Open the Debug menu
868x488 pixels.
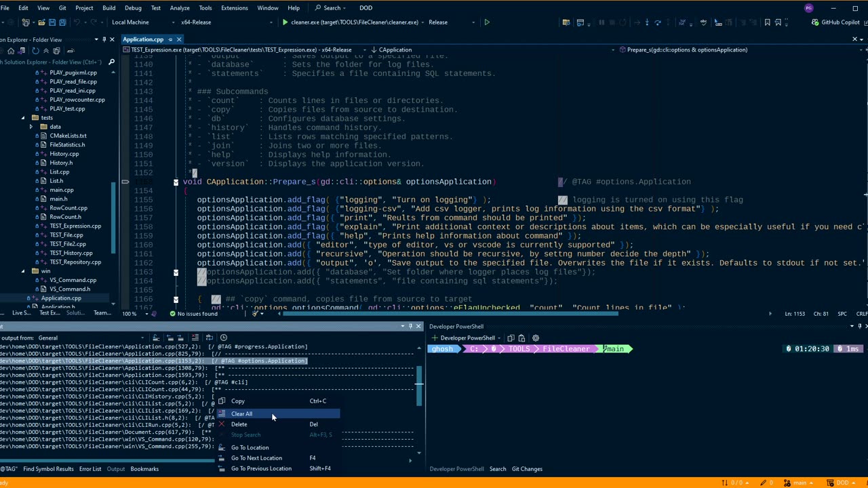coord(133,8)
